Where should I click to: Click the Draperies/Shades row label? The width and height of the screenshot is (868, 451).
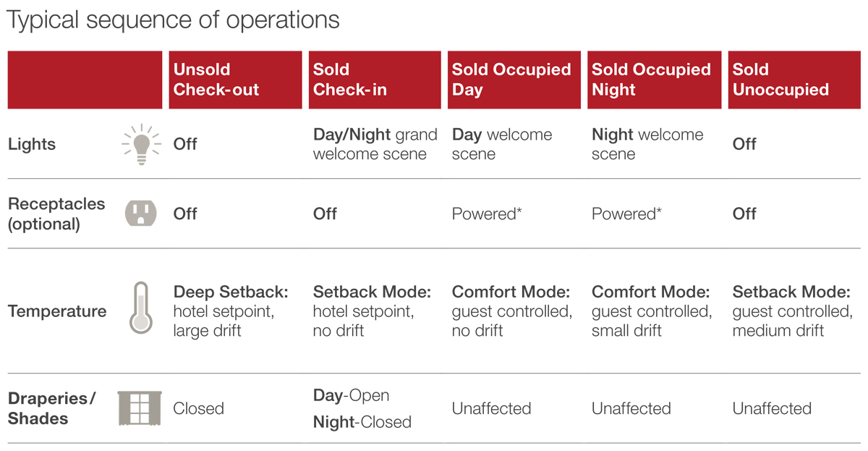pos(51,408)
